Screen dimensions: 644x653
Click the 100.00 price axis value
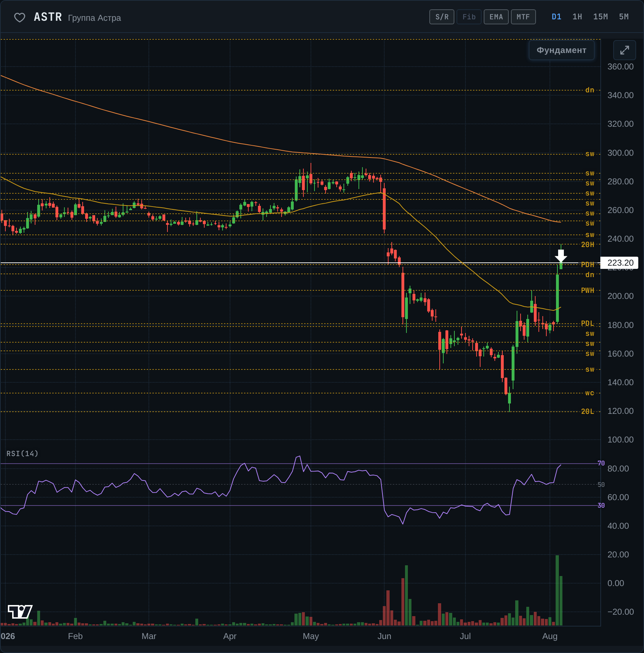tap(620, 440)
